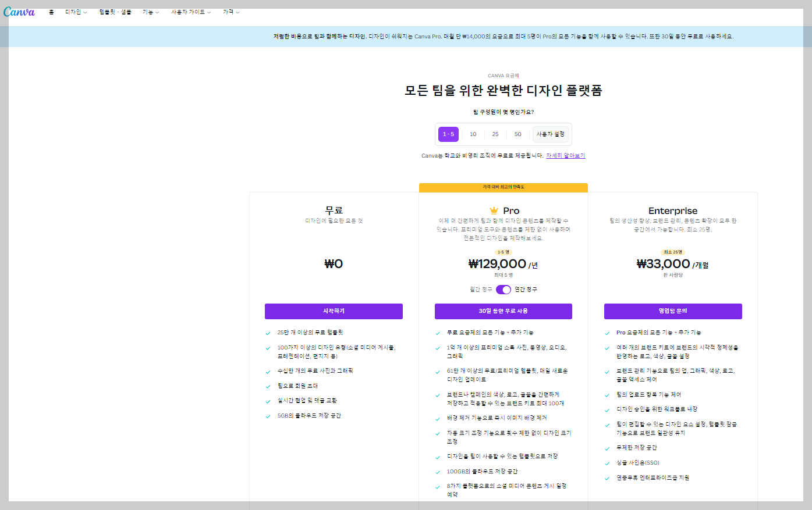Click the 100GB의 클라우드 저장 공간 feature
Viewport: 812px width, 510px height.
[482, 472]
